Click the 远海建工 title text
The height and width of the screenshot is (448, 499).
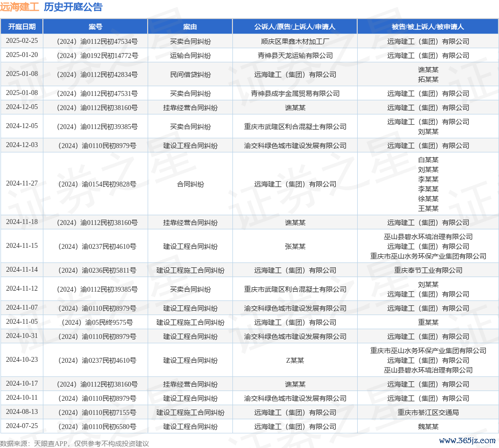pos(19,7)
